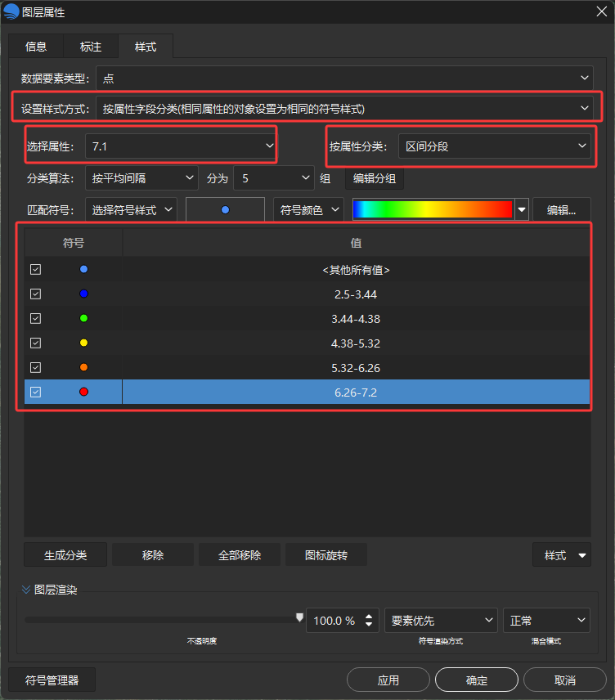Open the 正常 blend mode dropdown
This screenshot has height=700, width=615.
[x=546, y=621]
